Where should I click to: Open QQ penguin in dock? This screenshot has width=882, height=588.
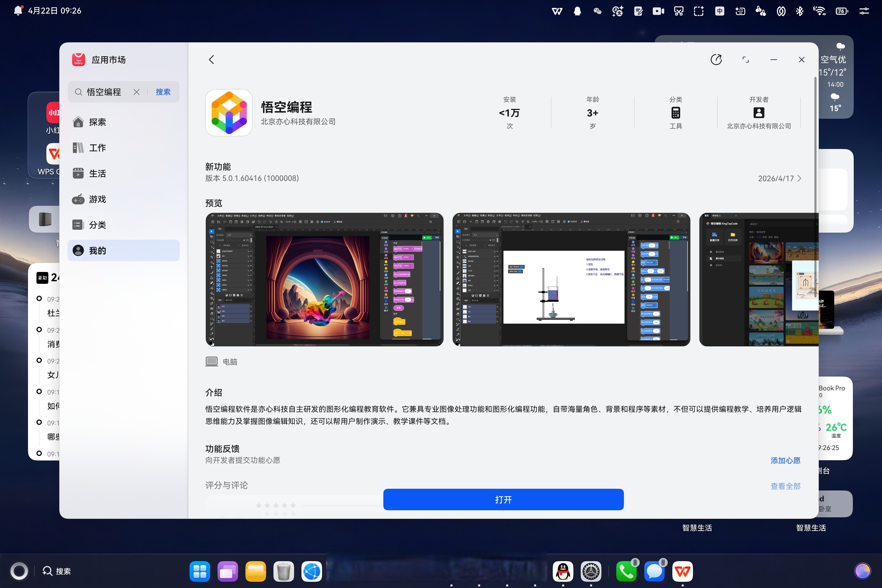point(563,571)
